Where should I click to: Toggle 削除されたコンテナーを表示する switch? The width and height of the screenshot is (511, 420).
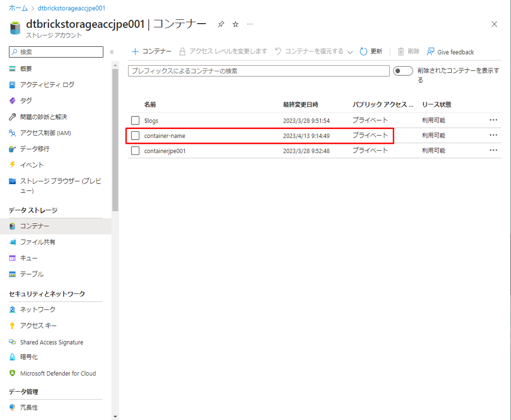pos(403,71)
